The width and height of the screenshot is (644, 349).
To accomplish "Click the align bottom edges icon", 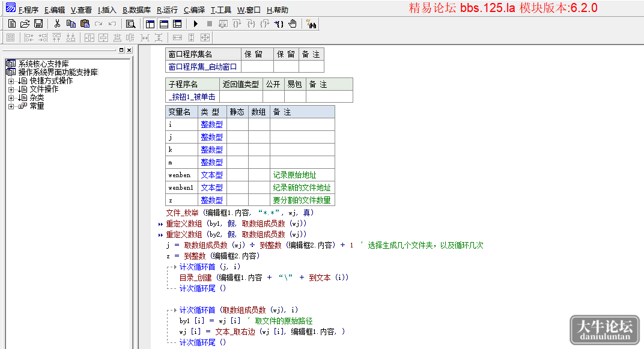I will point(71,38).
